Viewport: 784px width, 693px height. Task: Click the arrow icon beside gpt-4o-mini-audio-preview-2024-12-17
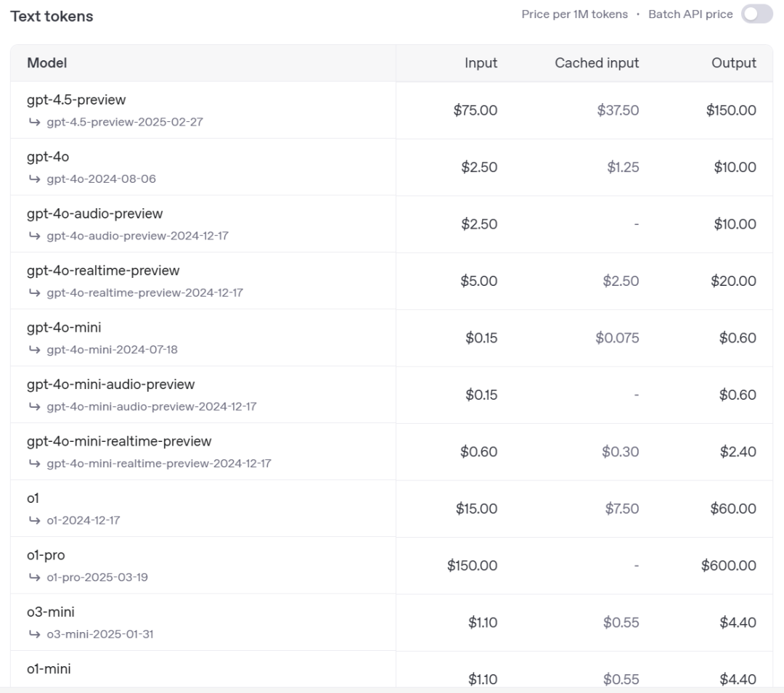tap(34, 406)
